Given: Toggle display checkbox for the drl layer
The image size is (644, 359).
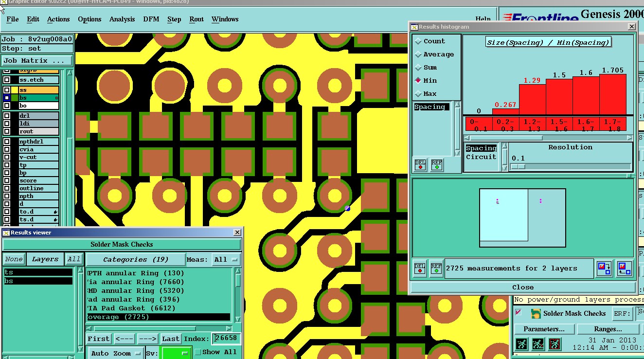Looking at the screenshot, I should point(7,116).
